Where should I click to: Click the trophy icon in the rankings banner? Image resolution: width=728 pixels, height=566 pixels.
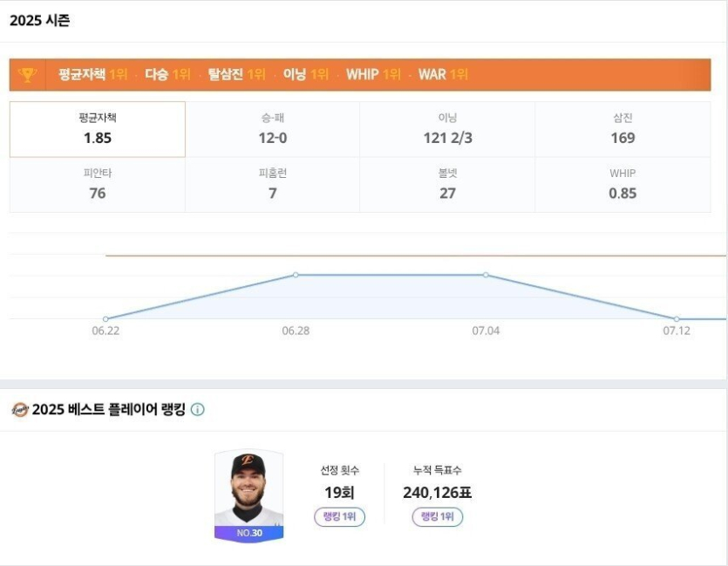coord(28,75)
